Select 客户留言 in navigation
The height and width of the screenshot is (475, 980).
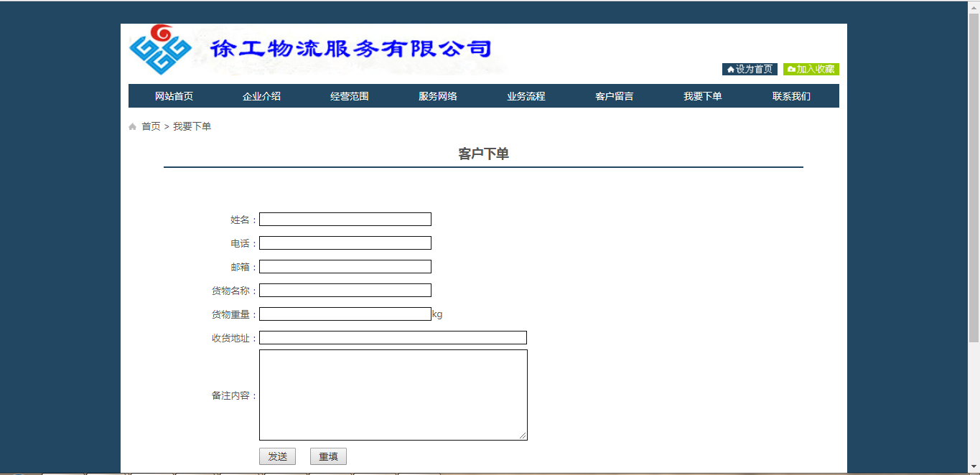coord(615,96)
